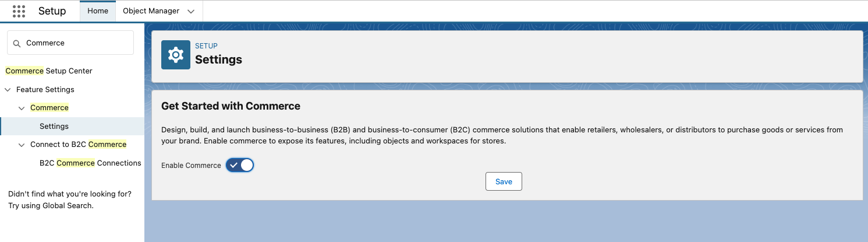This screenshot has width=868, height=242.
Task: Click the Save button
Action: (504, 181)
